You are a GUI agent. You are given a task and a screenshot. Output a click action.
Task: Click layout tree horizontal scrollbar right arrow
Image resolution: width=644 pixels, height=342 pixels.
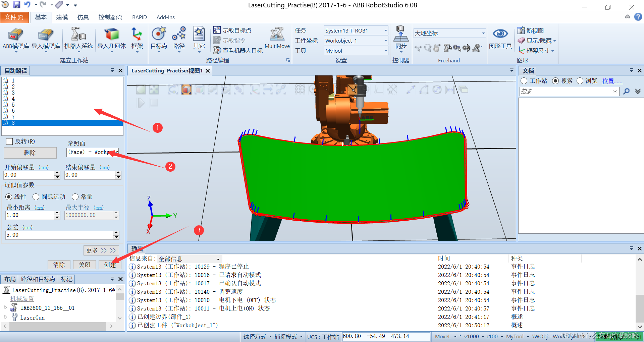111,326
